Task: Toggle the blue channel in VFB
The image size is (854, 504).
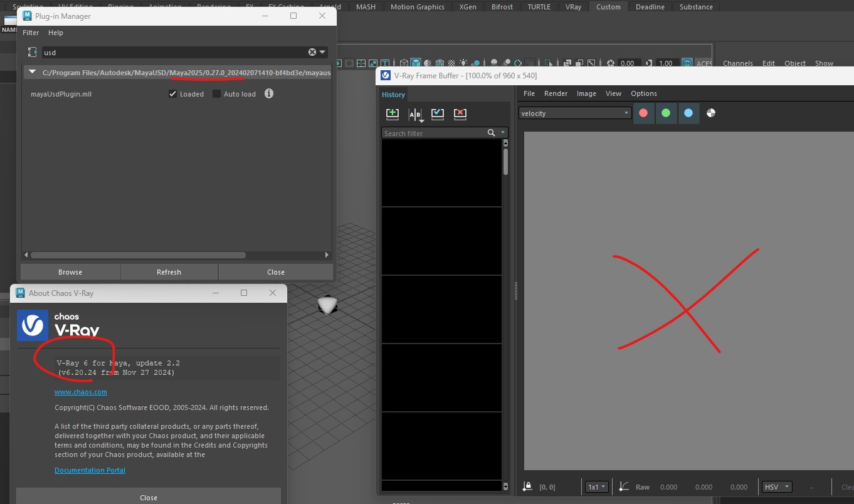Action: (x=688, y=113)
